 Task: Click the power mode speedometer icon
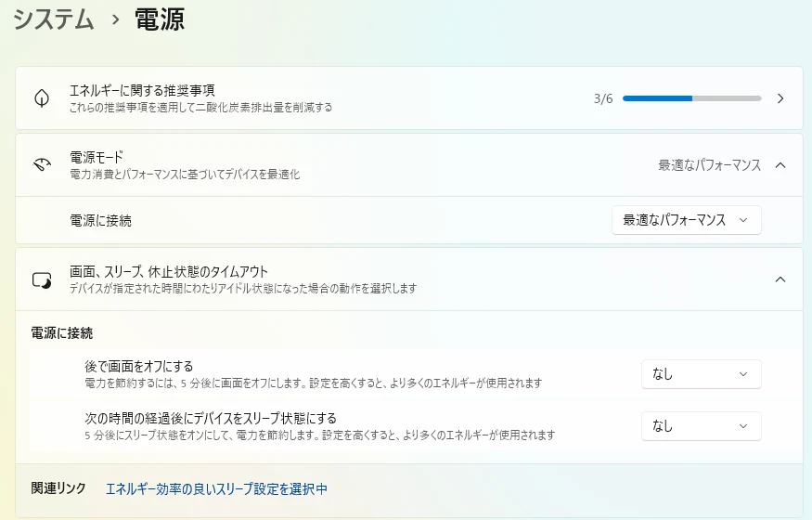coord(42,164)
